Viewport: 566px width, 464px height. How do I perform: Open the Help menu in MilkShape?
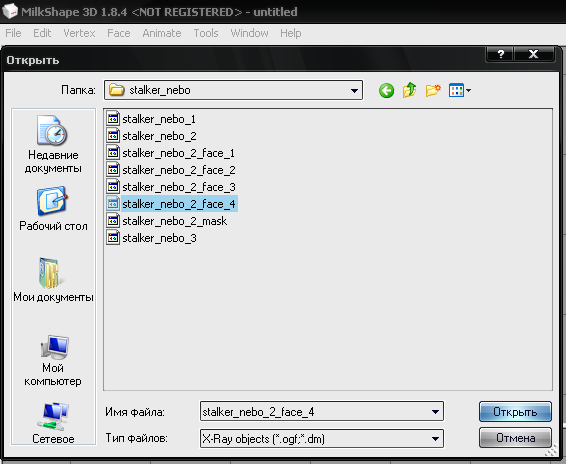[291, 33]
